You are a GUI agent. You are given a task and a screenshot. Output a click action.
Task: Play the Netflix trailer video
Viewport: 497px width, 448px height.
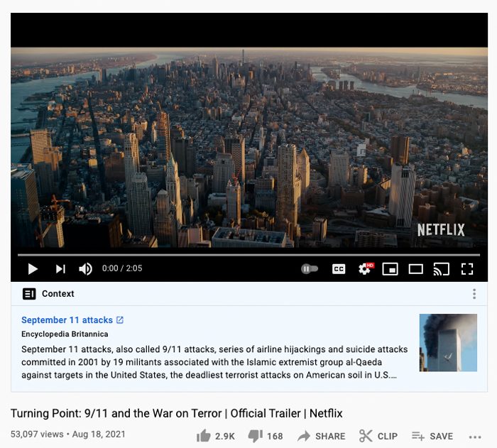(33, 269)
